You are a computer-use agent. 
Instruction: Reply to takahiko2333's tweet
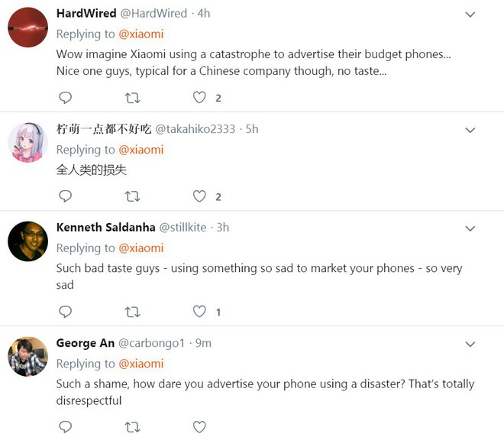(66, 196)
